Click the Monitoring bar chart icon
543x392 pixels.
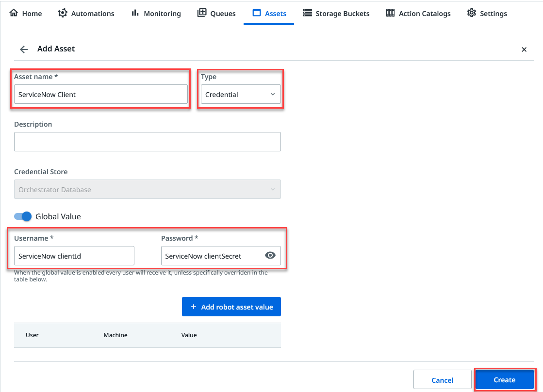pos(135,13)
